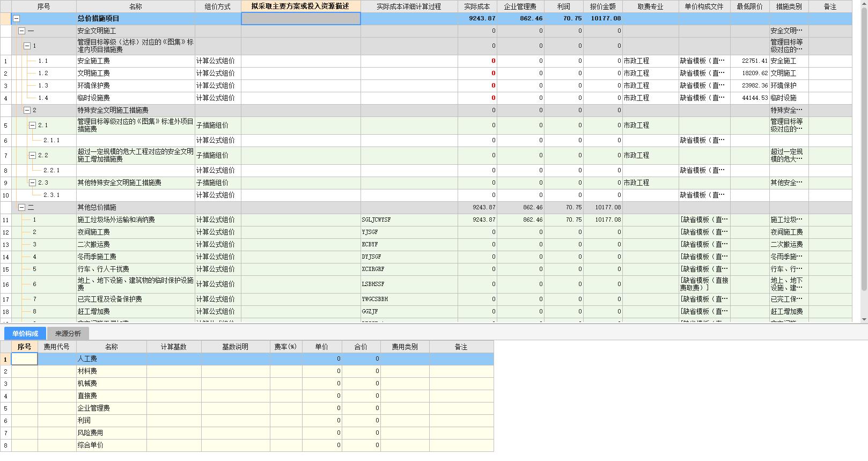The width and height of the screenshot is (868, 461).
Task: Switch to the 单价构成 tab
Action: 25,334
